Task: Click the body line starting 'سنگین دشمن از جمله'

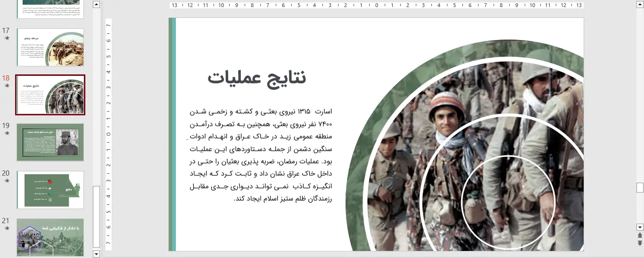Action: (x=260, y=149)
